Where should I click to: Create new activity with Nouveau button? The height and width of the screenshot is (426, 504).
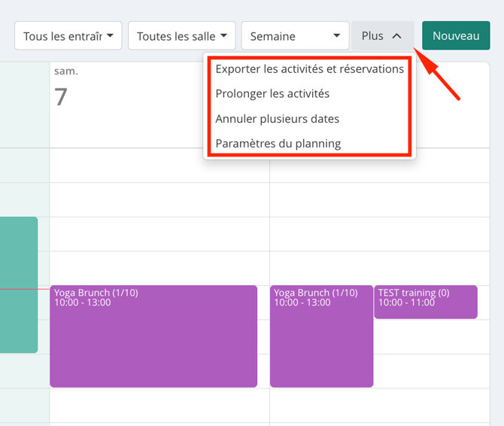pyautogui.click(x=456, y=35)
